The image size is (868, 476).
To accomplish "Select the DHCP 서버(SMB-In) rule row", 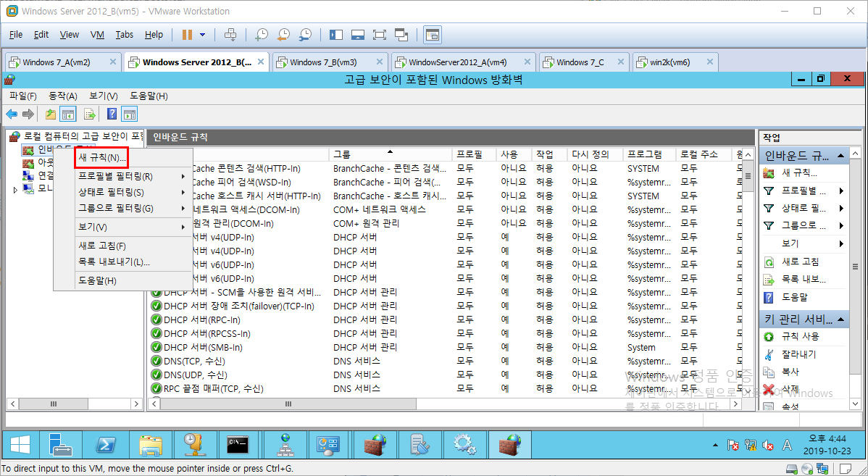I will [x=446, y=348].
